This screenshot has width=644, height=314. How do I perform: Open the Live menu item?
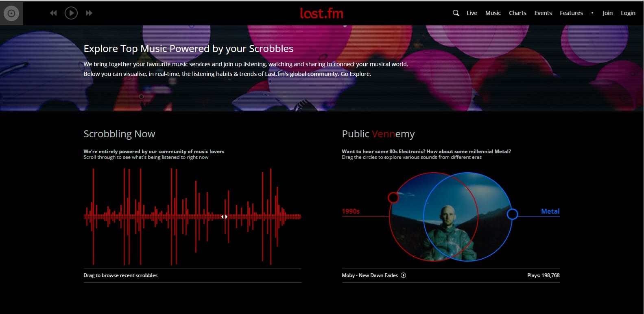pyautogui.click(x=472, y=13)
